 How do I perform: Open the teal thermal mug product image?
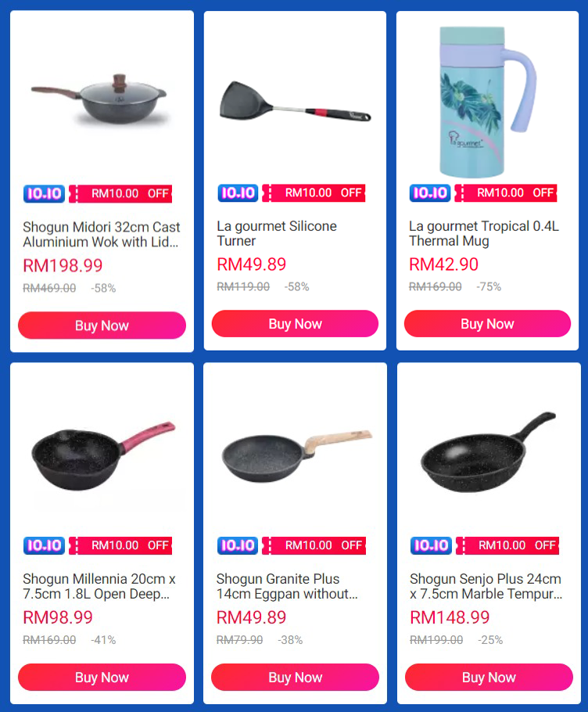click(x=488, y=101)
